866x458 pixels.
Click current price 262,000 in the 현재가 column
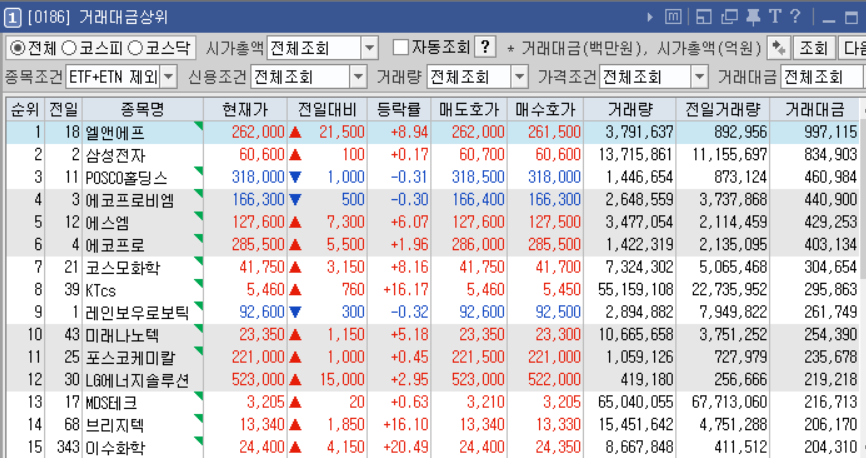(x=258, y=132)
